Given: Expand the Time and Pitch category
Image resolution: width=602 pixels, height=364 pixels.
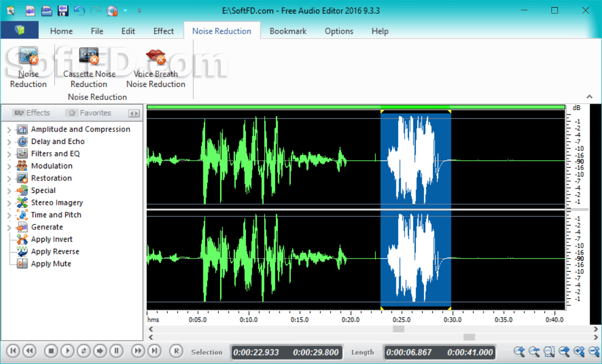Looking at the screenshot, I should coord(9,216).
